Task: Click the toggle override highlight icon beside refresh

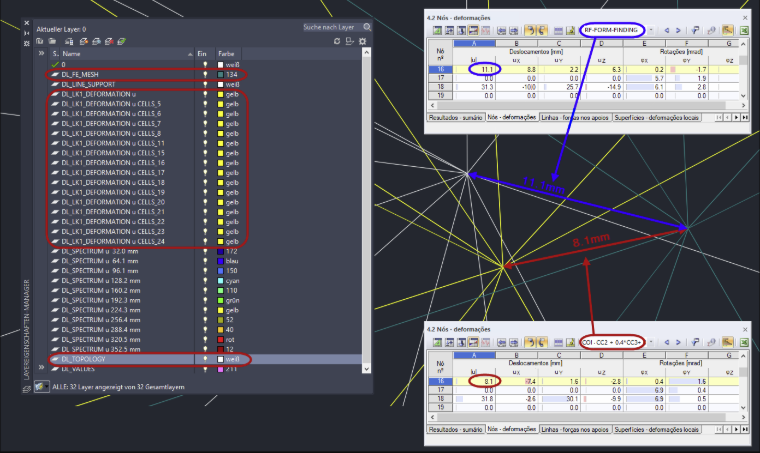Action: pos(349,42)
